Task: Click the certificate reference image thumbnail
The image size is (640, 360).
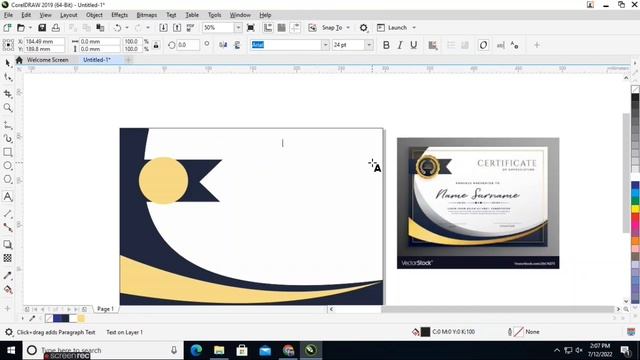Action: (x=478, y=203)
